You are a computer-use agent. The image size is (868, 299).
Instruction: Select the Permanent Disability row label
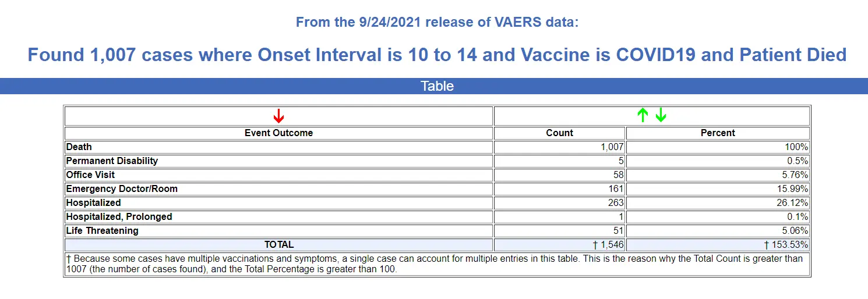coord(112,161)
